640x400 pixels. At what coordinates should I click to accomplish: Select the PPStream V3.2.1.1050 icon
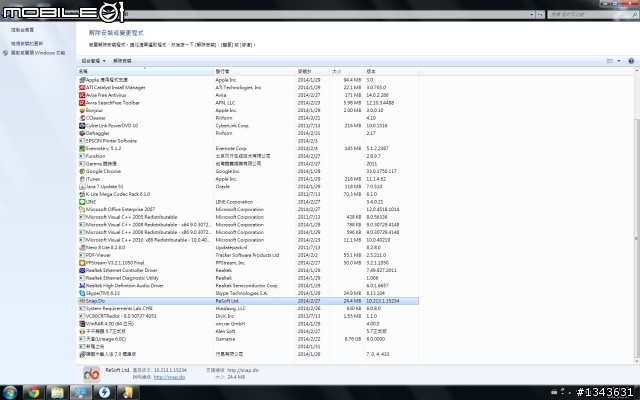tap(82, 263)
